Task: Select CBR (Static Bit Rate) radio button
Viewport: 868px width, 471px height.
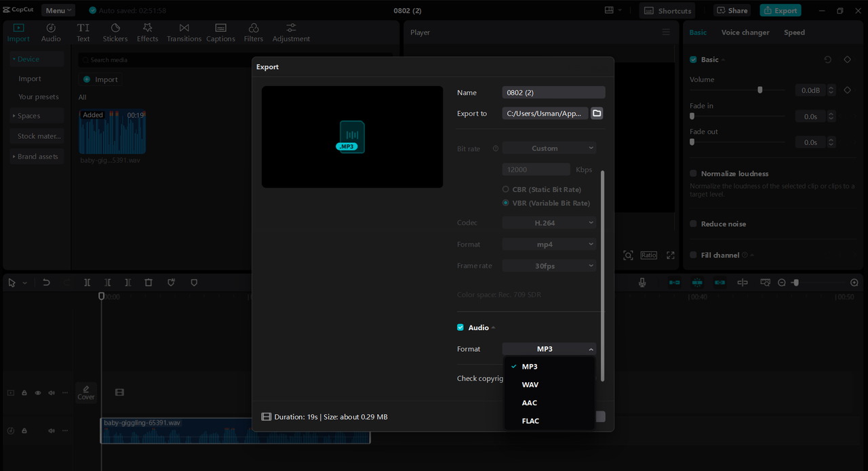Action: click(505, 190)
